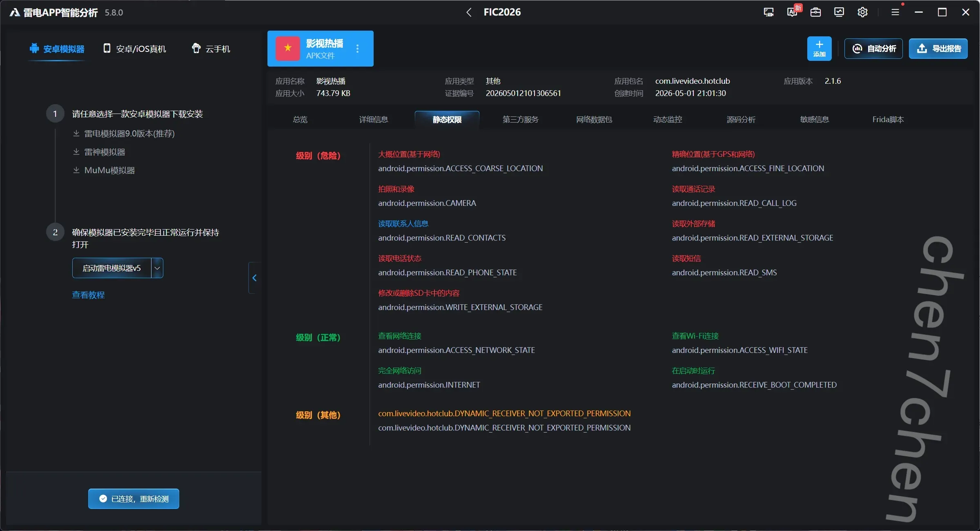Click the 添加 add button
980x531 pixels.
click(819, 49)
